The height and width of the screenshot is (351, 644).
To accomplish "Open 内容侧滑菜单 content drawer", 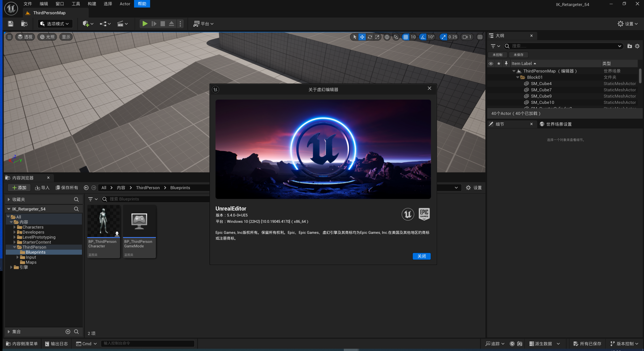I will [22, 344].
